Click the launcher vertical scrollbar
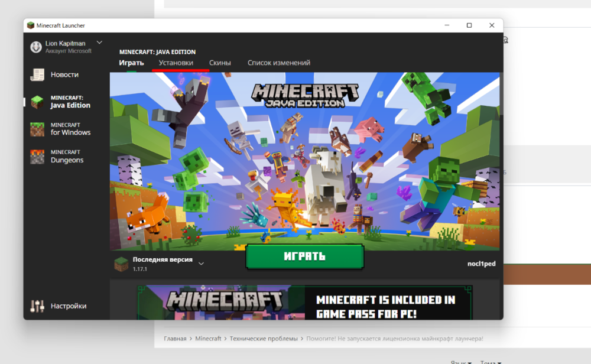The height and width of the screenshot is (364, 591). click(x=501, y=94)
